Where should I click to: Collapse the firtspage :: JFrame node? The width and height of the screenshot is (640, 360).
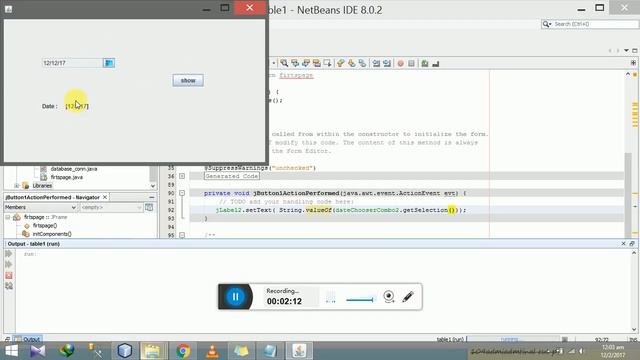coord(8,217)
